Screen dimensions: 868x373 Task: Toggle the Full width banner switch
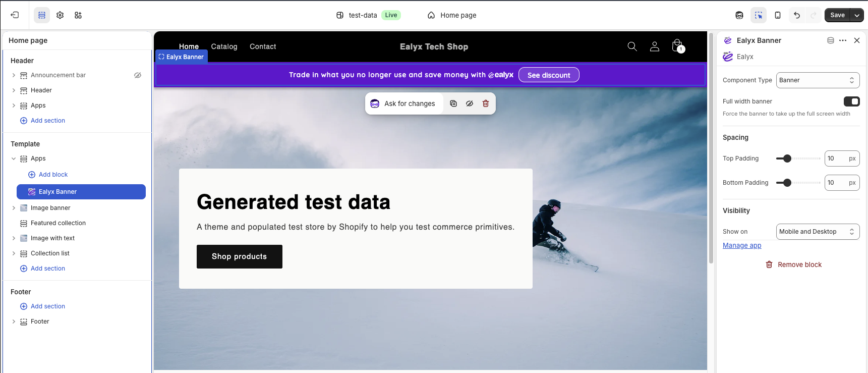851,101
